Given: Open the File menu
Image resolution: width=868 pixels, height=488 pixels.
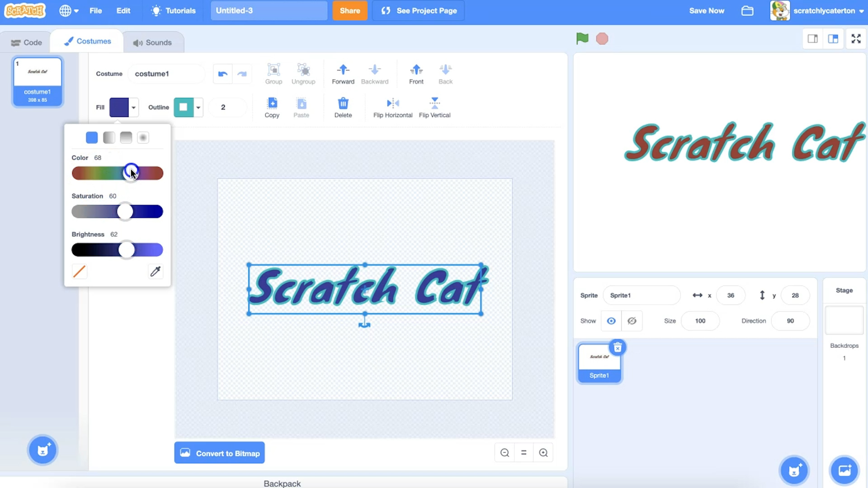Looking at the screenshot, I should [x=95, y=10].
